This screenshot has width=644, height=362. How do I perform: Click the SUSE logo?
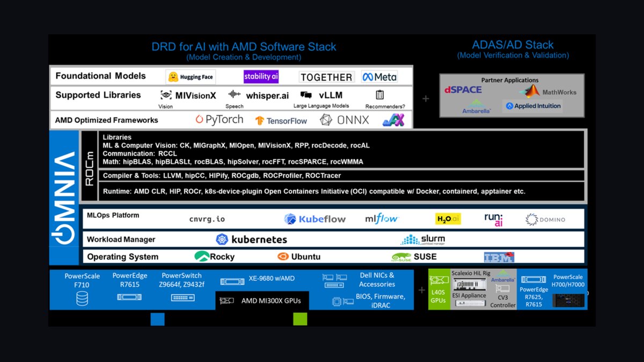pyautogui.click(x=414, y=256)
